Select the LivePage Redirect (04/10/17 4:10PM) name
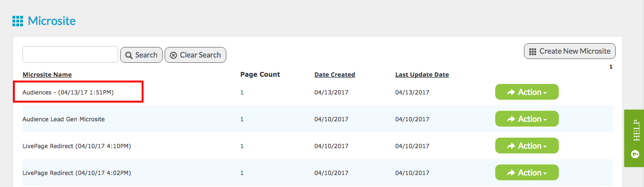Screen dimensions: 644x187 [x=77, y=146]
